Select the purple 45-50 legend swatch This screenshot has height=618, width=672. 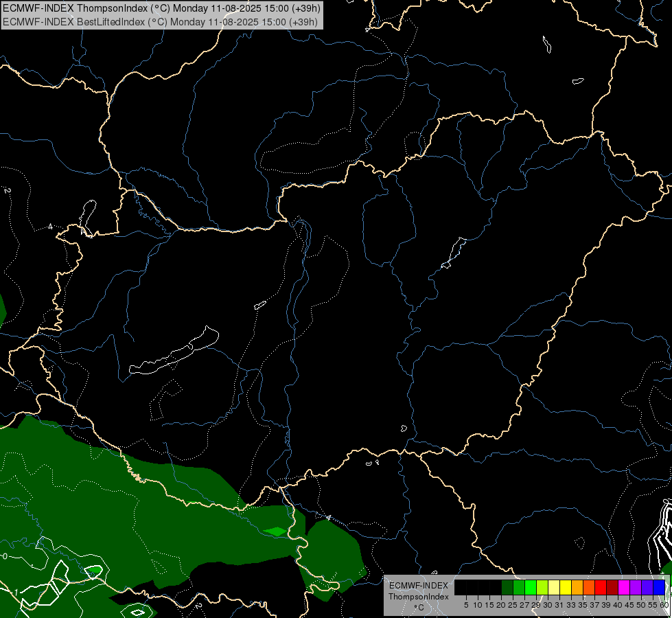click(636, 587)
